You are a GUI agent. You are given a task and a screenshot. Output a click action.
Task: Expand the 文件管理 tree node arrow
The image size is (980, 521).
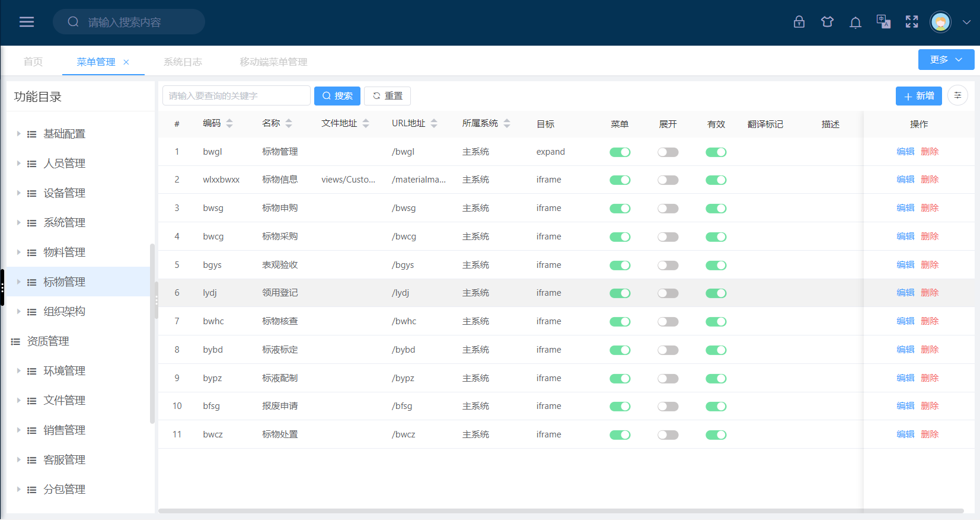pyautogui.click(x=18, y=401)
